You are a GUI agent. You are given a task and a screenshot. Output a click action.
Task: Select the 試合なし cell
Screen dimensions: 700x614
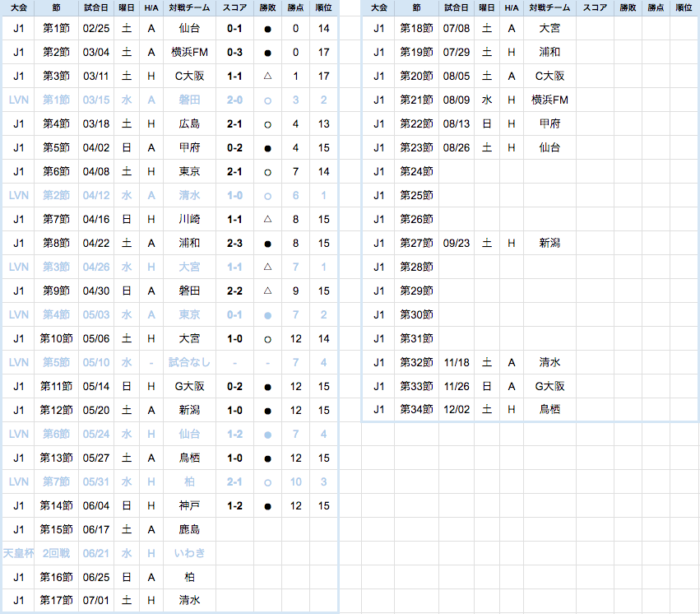[189, 363]
